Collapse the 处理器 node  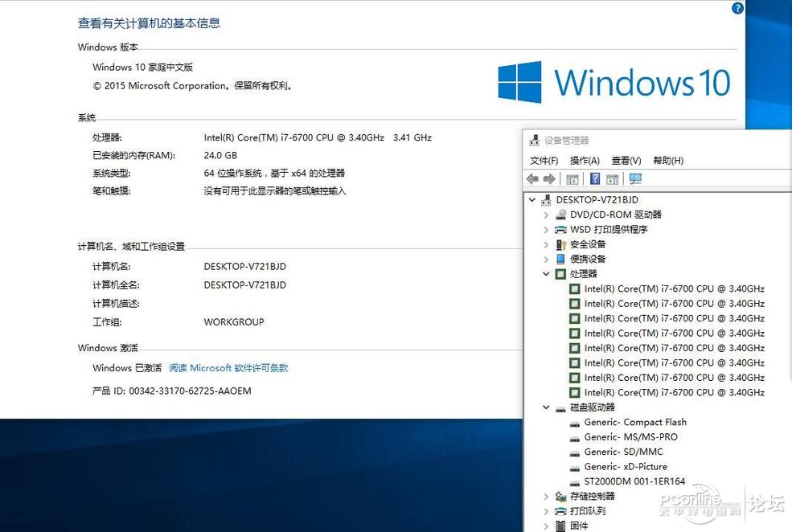tap(546, 273)
